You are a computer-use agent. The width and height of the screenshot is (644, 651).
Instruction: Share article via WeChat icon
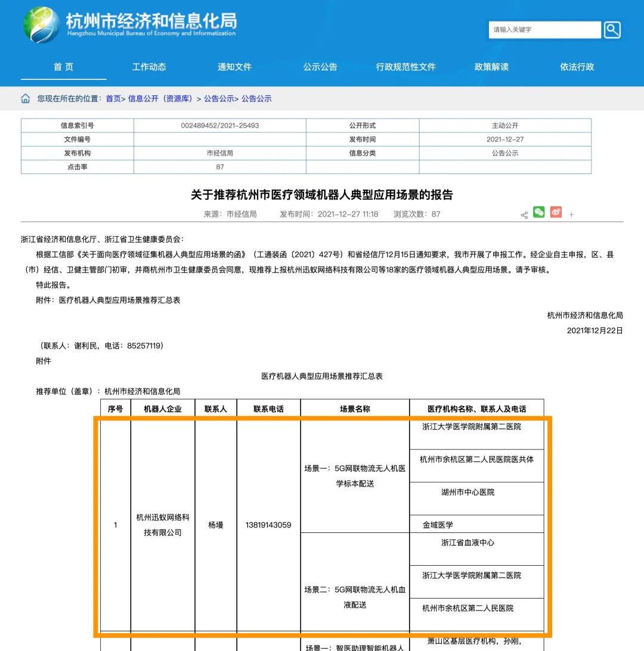click(538, 212)
